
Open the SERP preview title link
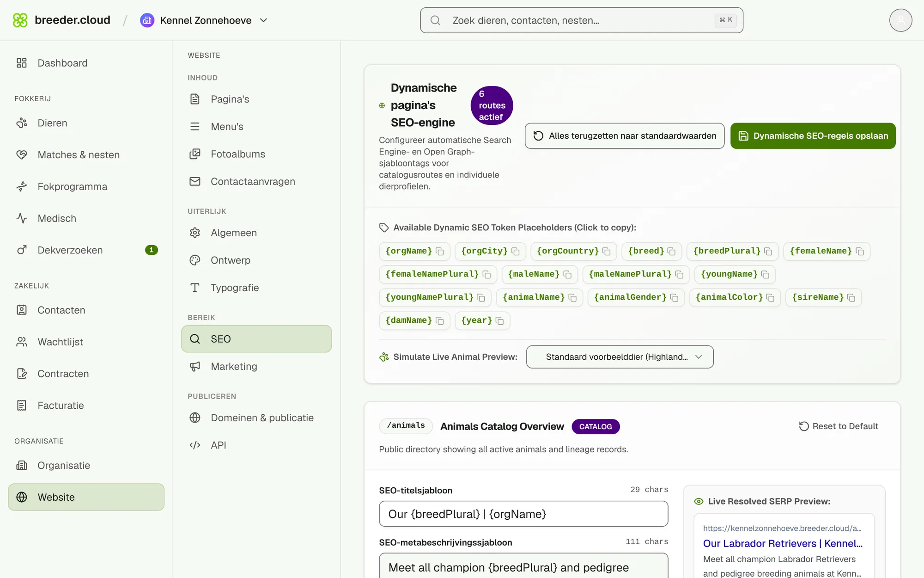pos(783,544)
